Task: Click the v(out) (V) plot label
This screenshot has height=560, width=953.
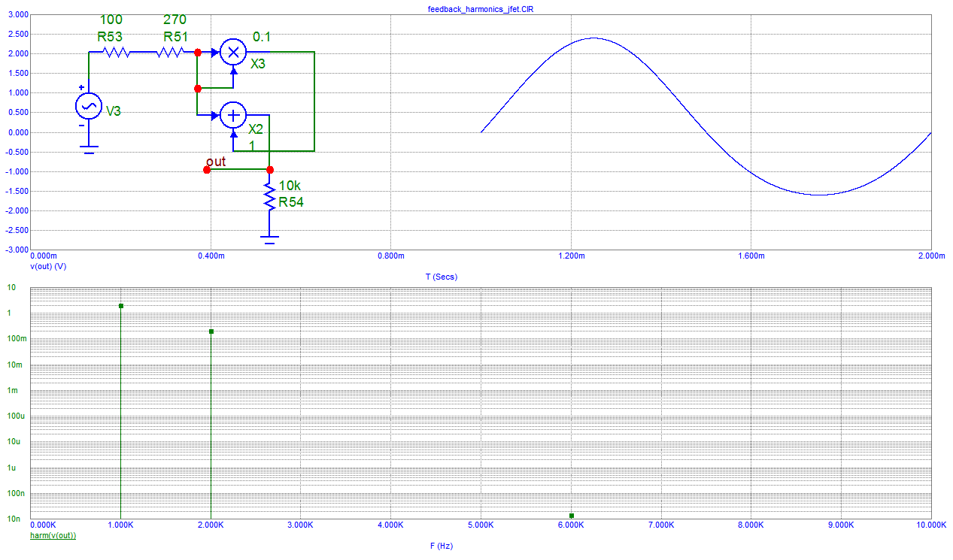Action: click(x=48, y=266)
